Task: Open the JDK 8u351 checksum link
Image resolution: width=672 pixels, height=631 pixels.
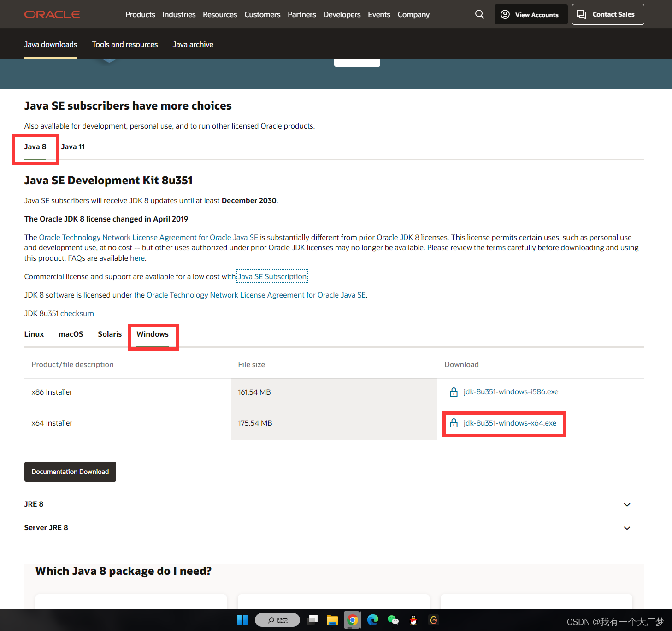Action: click(x=77, y=313)
